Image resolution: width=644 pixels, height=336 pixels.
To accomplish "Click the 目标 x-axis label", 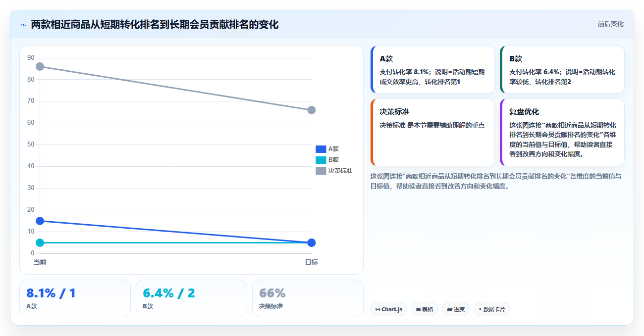I will [x=312, y=262].
